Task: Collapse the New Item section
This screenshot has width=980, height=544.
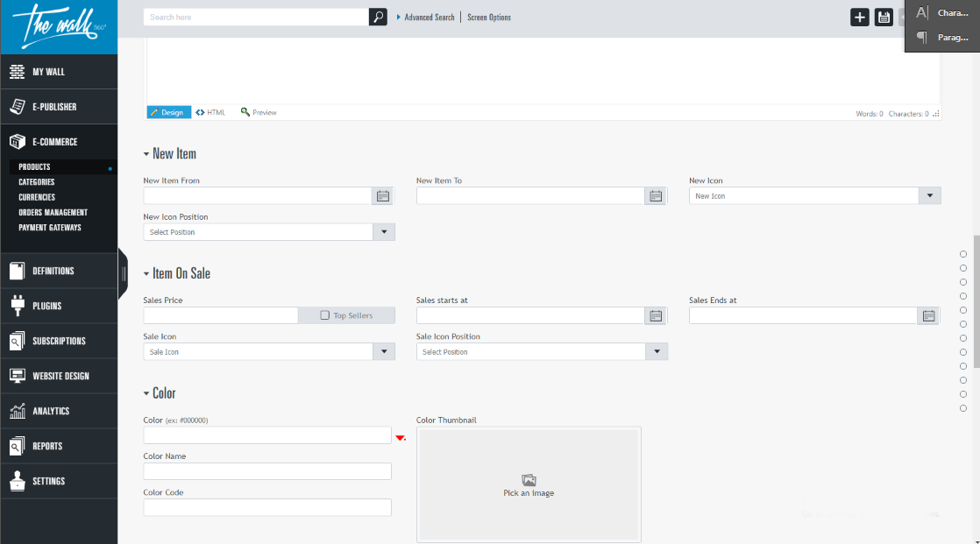Action: [x=146, y=154]
